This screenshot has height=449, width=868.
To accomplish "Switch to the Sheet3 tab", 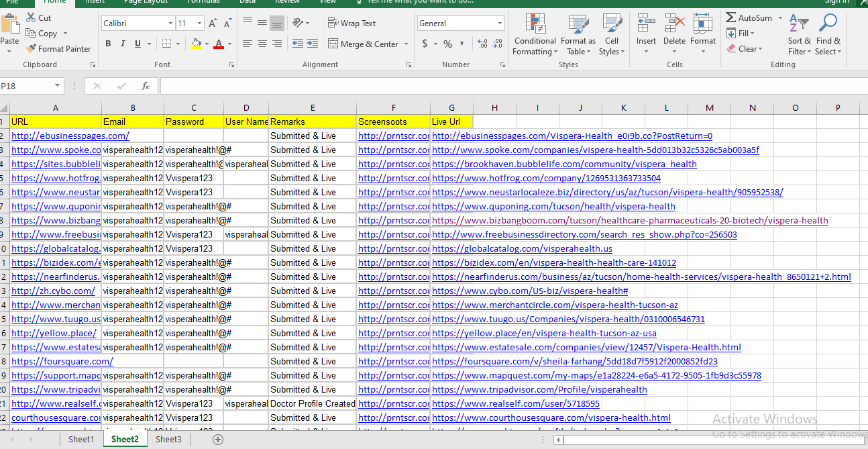I will click(x=168, y=440).
